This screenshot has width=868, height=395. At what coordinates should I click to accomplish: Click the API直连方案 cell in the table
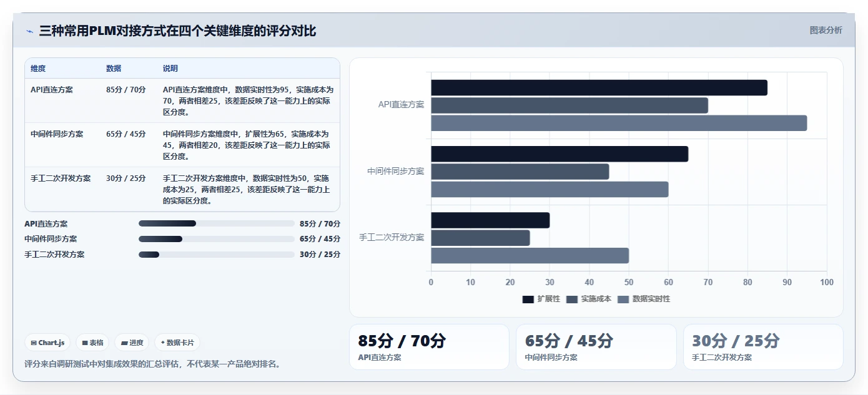click(52, 90)
